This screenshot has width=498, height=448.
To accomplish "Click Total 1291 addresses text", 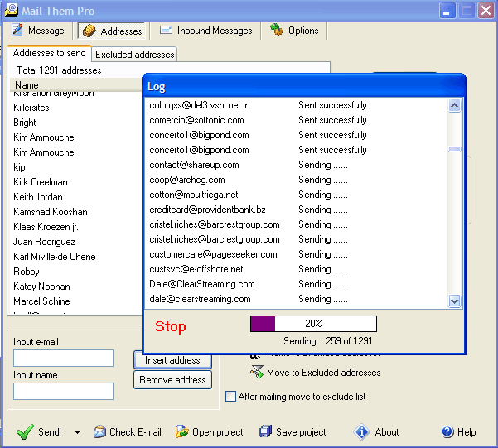I will point(59,70).
